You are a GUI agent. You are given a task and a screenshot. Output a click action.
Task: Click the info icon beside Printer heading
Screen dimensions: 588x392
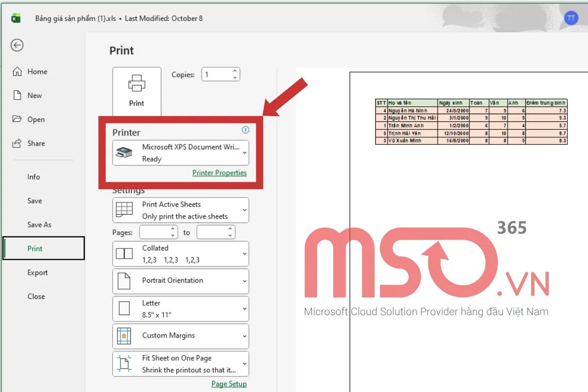pos(245,130)
